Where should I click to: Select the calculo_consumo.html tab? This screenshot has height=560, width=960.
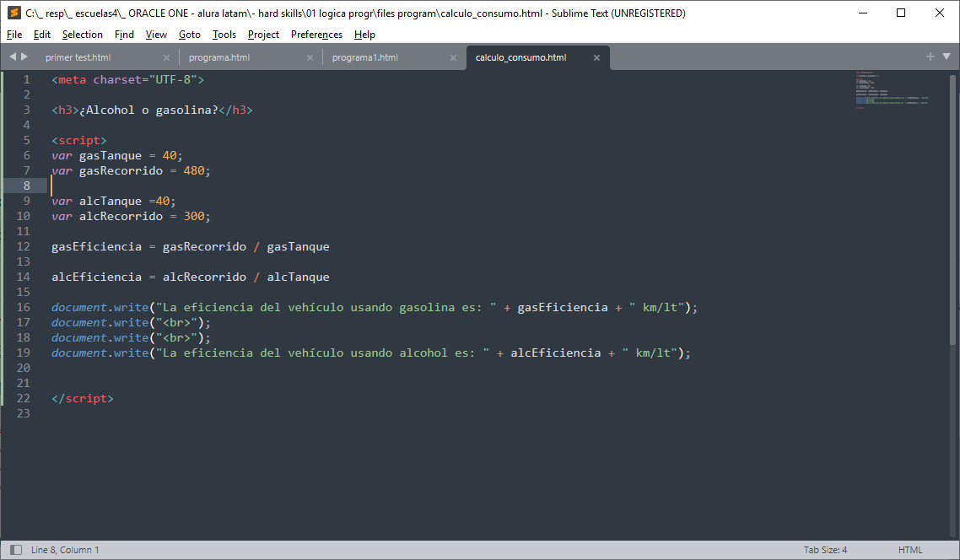click(521, 57)
